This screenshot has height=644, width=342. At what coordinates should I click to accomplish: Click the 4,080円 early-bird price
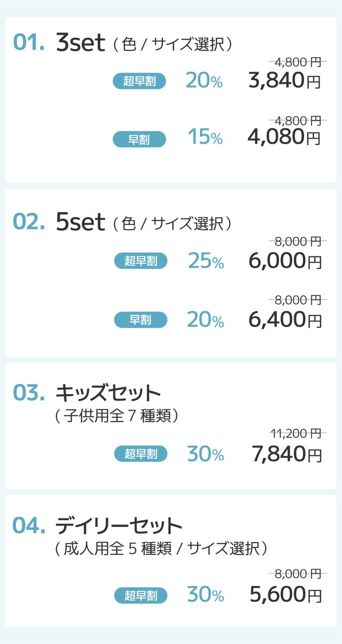point(284,137)
